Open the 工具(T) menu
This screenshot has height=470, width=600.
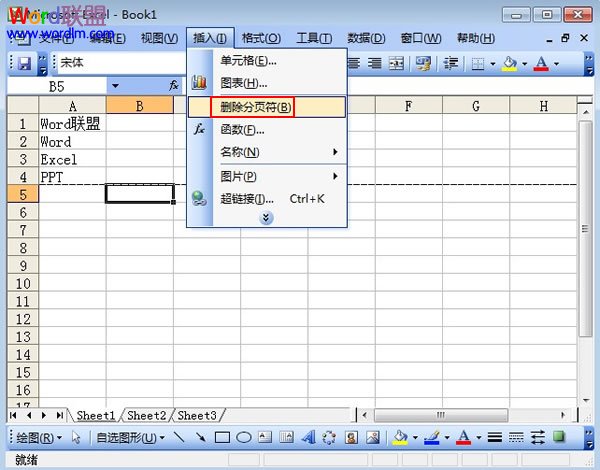[314, 38]
